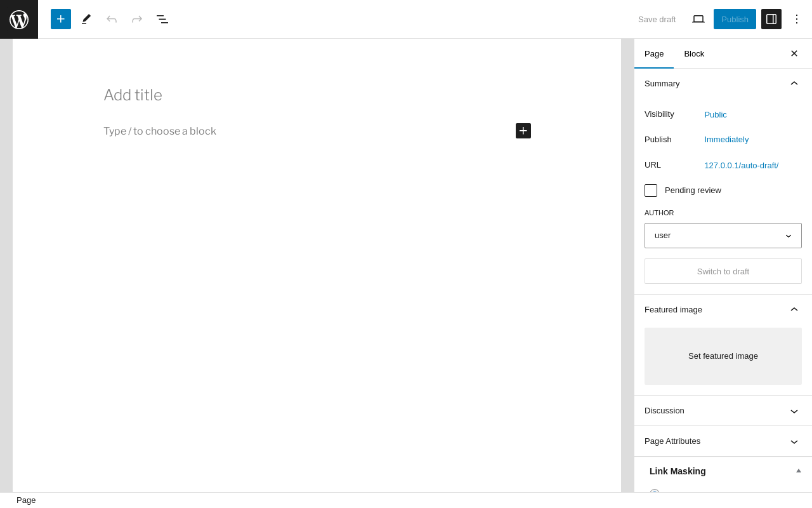Add a block with the inline plus button
Viewport: 812px width, 508px height.
523,131
